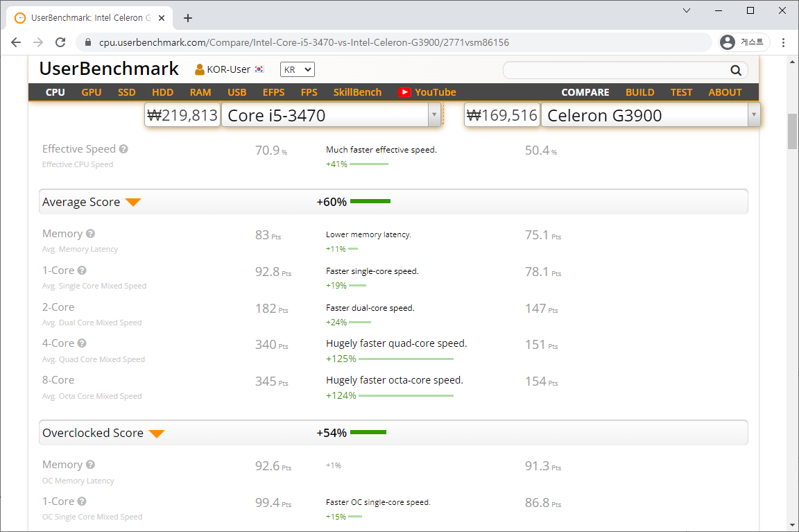799x532 pixels.
Task: Click 'Much faster effective speed.' text
Action: (381, 150)
